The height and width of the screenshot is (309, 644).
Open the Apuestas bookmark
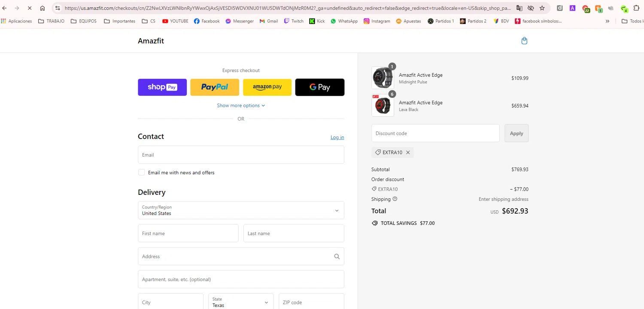pyautogui.click(x=408, y=21)
